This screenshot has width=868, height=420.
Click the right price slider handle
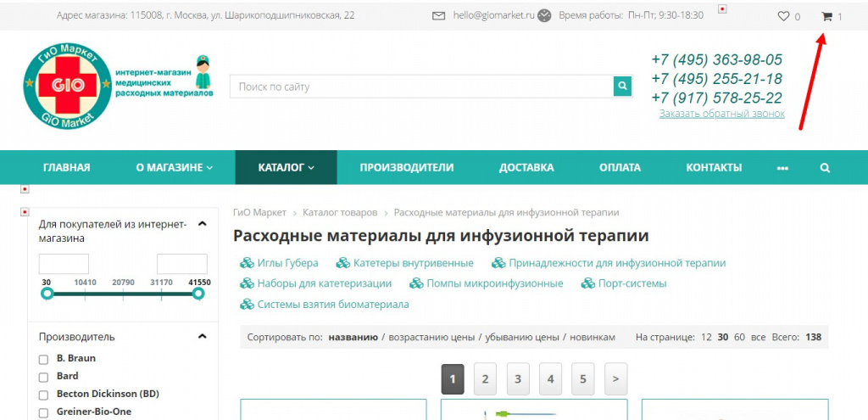coord(198,294)
